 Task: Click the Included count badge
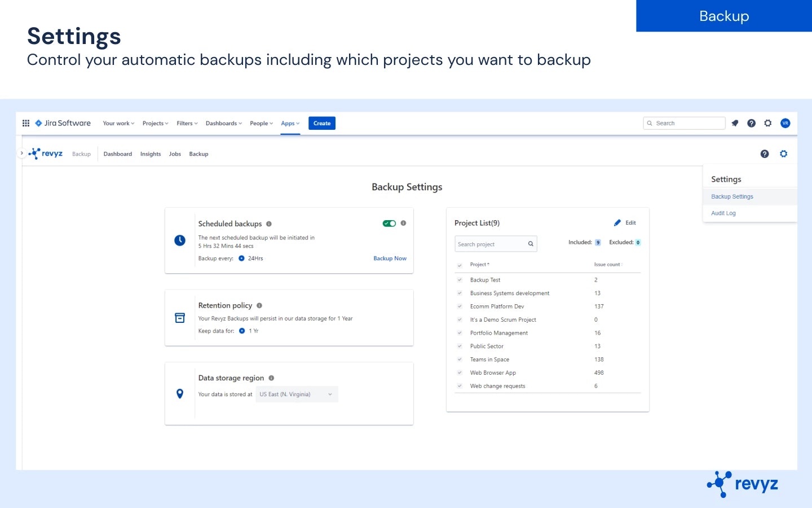(x=598, y=243)
